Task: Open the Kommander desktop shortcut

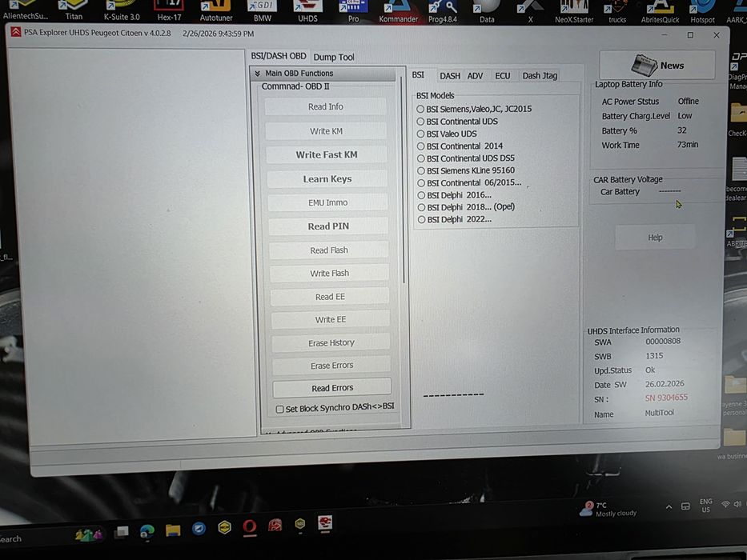Action: (x=398, y=10)
